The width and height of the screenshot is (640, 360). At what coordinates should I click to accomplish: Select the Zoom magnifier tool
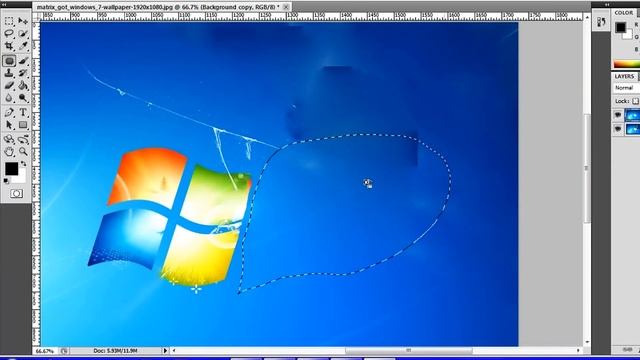click(x=23, y=152)
